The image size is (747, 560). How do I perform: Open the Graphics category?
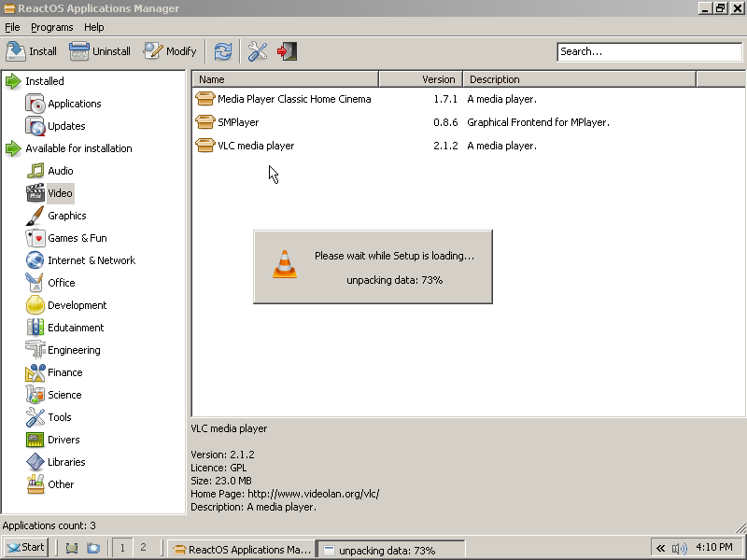(x=66, y=216)
